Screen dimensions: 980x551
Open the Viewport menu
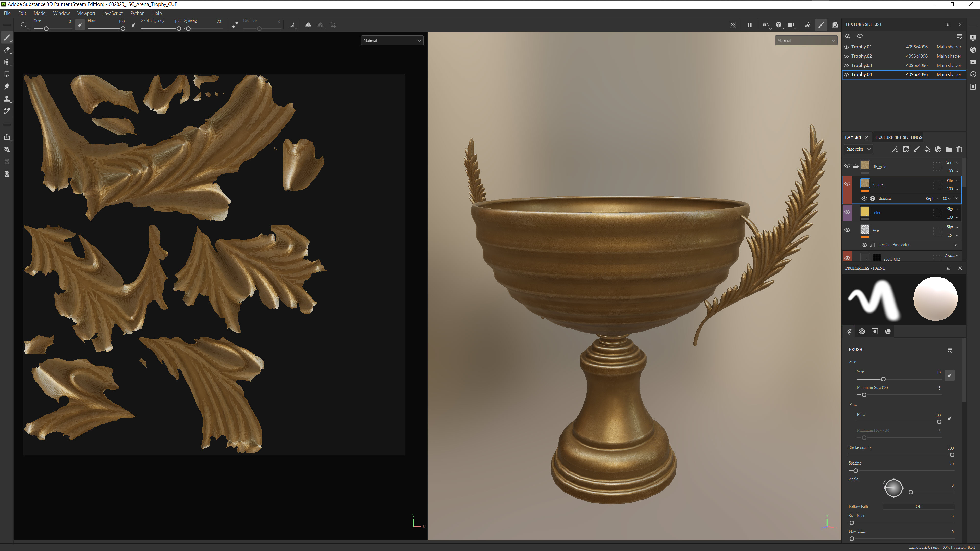(86, 13)
